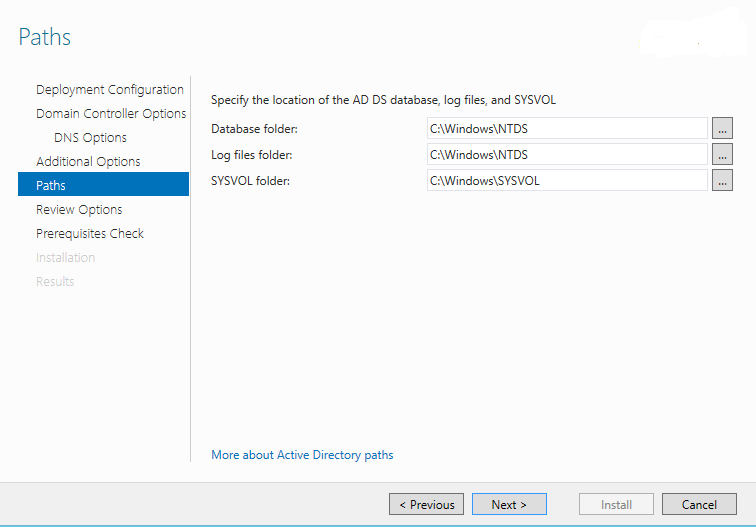Open the SYSVOL folder browse dialog
This screenshot has height=527, width=756.
(x=722, y=180)
